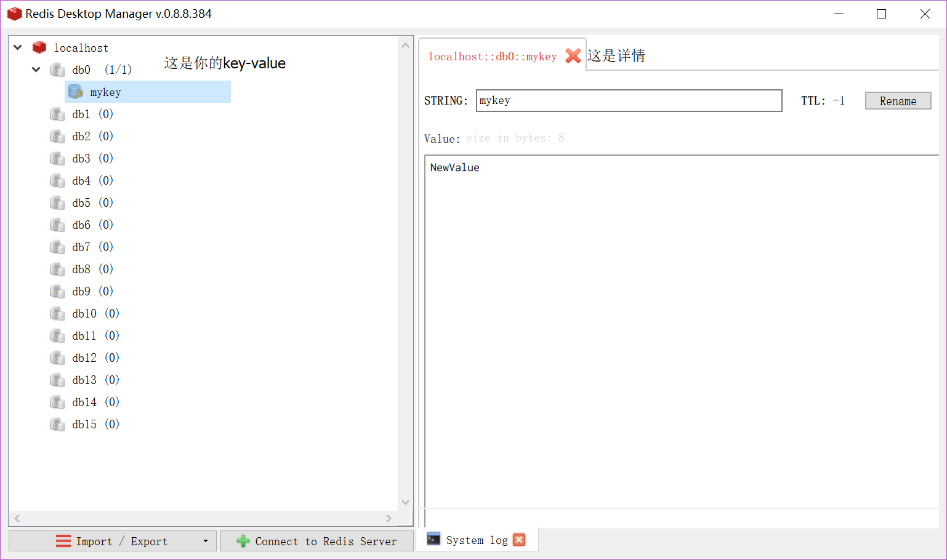Image resolution: width=947 pixels, height=560 pixels.
Task: Click the db1 database icon
Action: coord(57,114)
